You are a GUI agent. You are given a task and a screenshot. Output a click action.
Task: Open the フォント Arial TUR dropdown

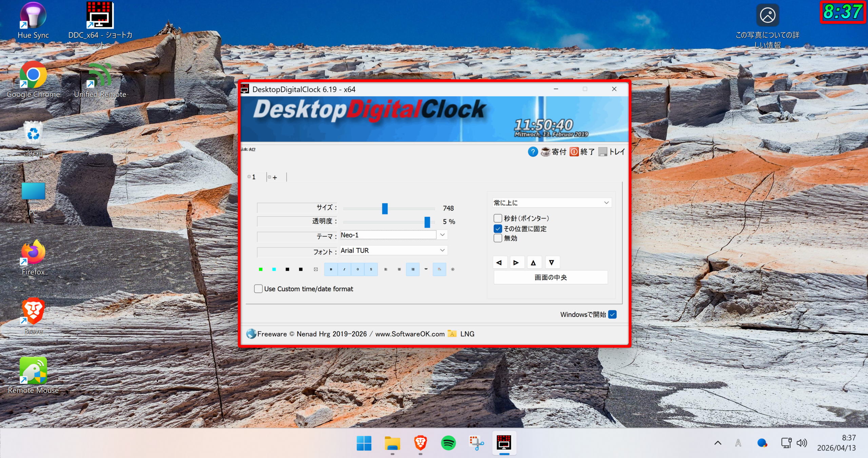coord(442,250)
